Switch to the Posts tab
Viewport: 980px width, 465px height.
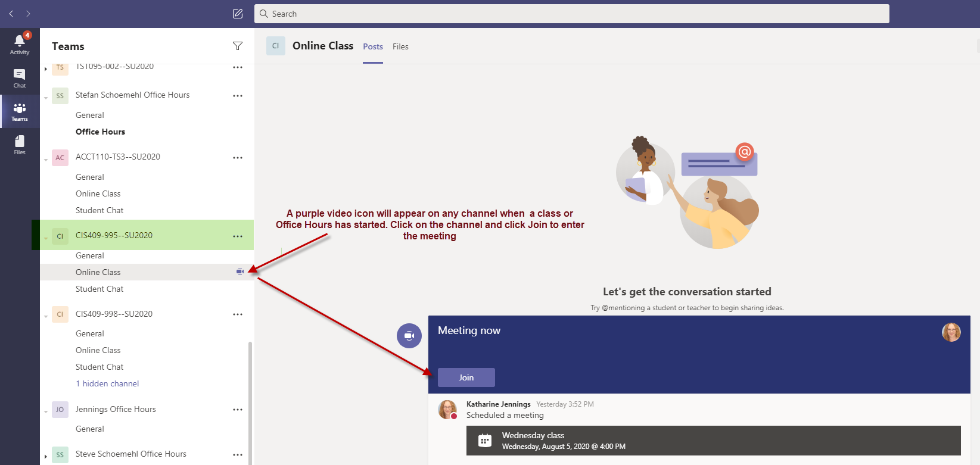373,46
